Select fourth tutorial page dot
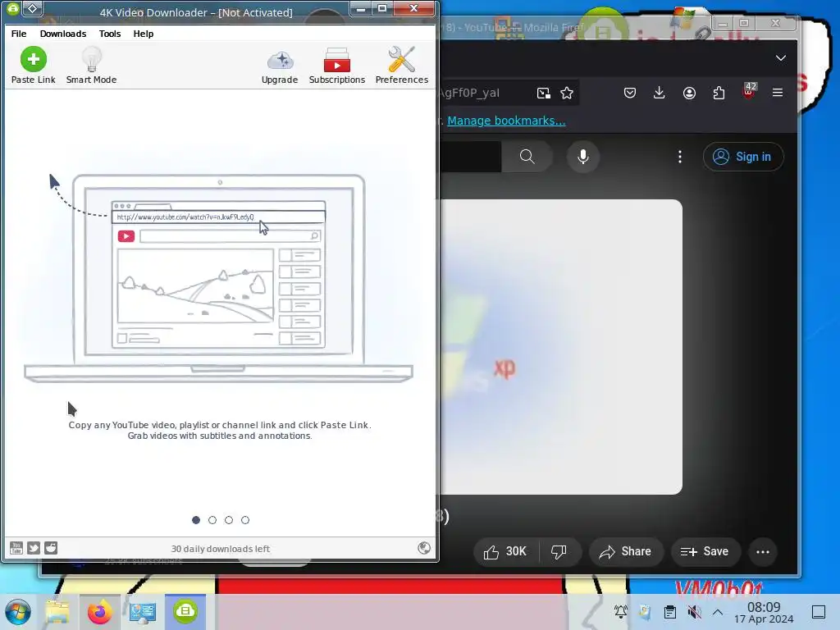 click(245, 520)
